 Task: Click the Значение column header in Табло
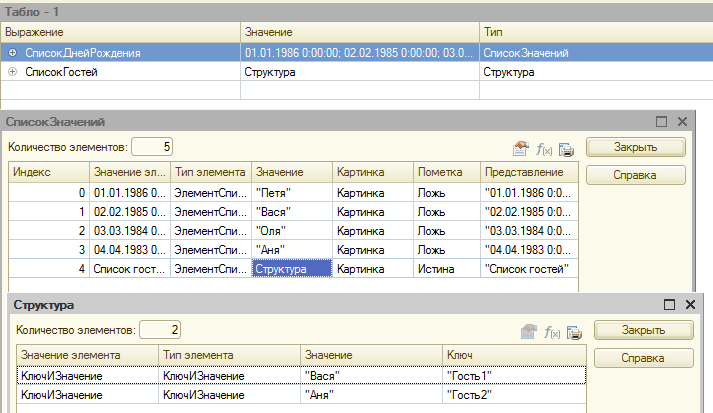(360, 32)
